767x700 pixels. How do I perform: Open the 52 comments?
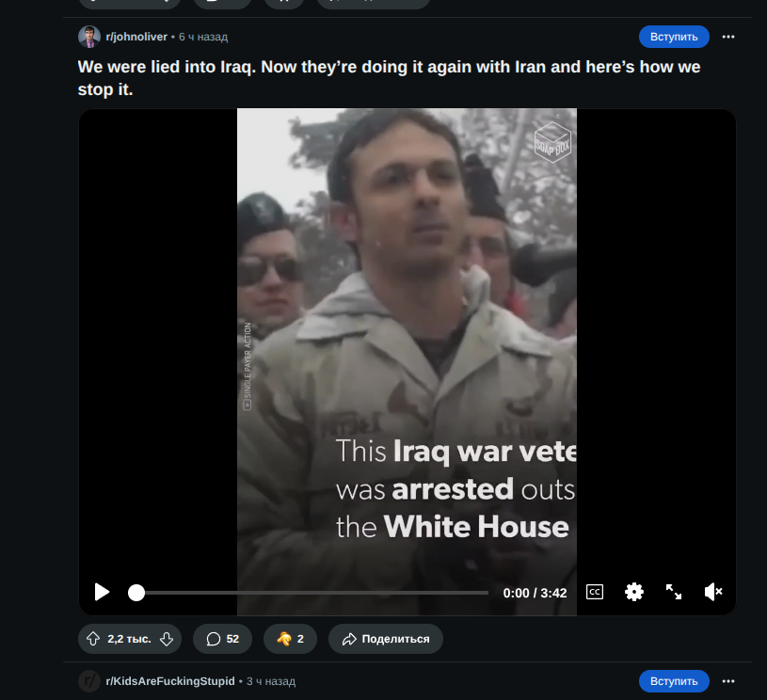click(222, 639)
